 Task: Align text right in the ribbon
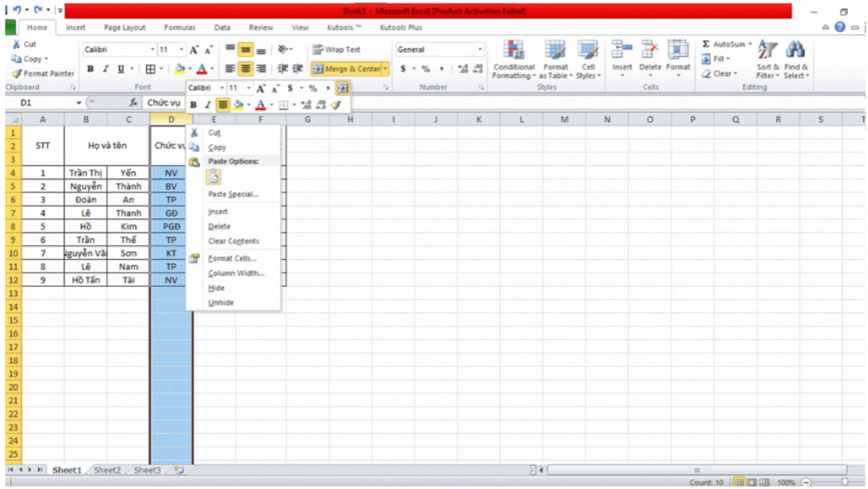(x=262, y=69)
